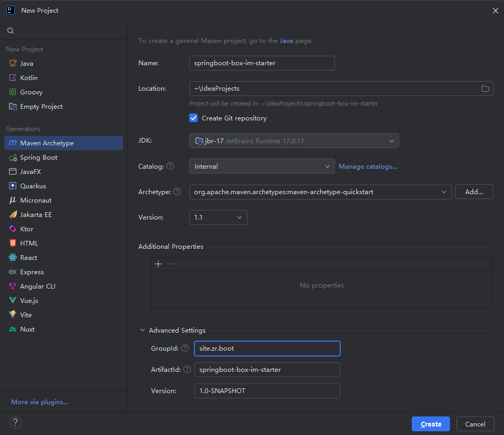
Task: Click the Jakarta EE sail icon
Action: tap(13, 215)
